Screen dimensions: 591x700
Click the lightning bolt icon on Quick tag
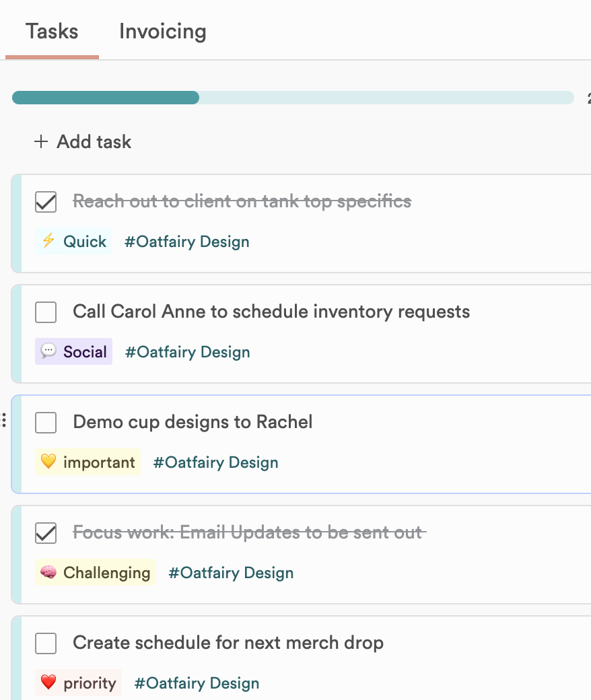48,241
